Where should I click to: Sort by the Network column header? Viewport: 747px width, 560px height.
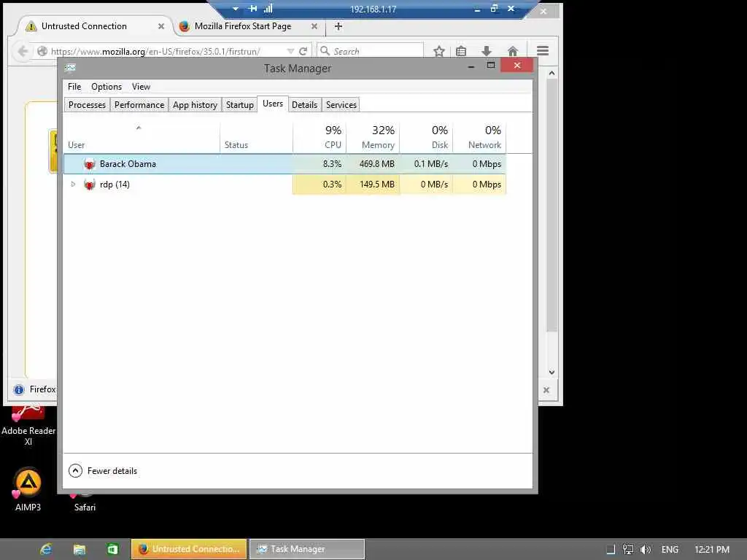point(479,137)
